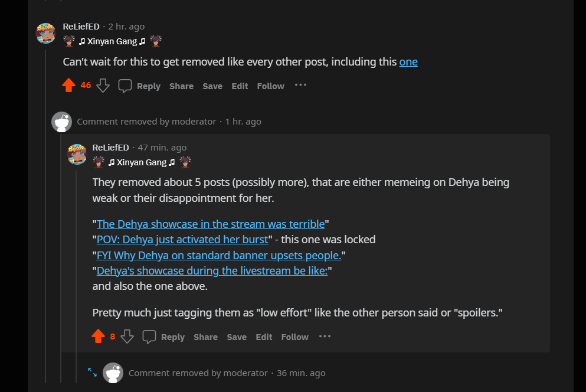This screenshot has height=392, width=586.
Task: Open the overflow menu on the reply comment
Action: point(325,336)
